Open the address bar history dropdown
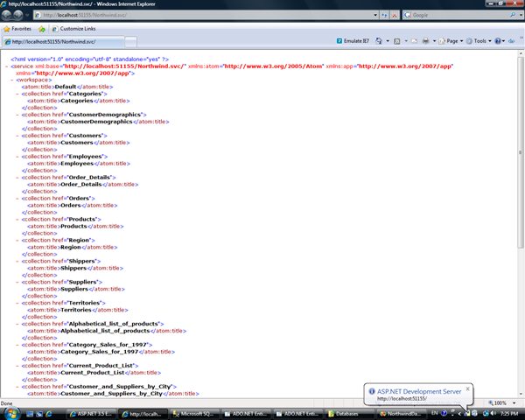Image resolution: width=525 pixels, height=420 pixels. pos(375,15)
